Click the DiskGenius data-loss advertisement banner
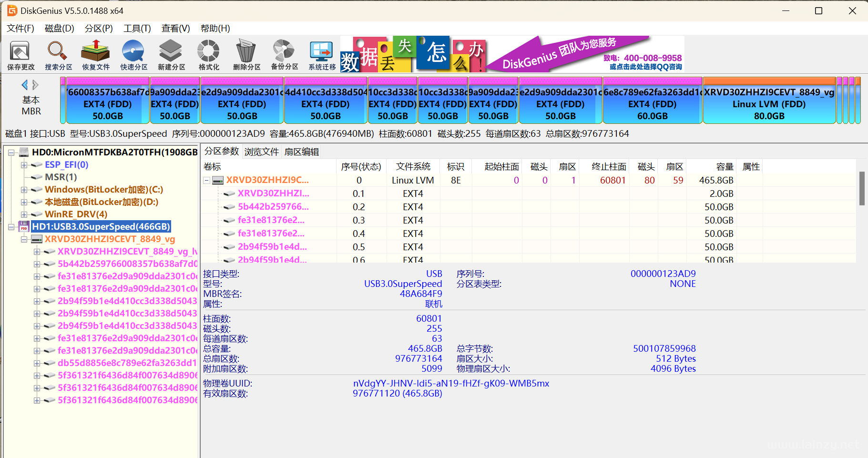This screenshot has height=458, width=868. [x=512, y=54]
